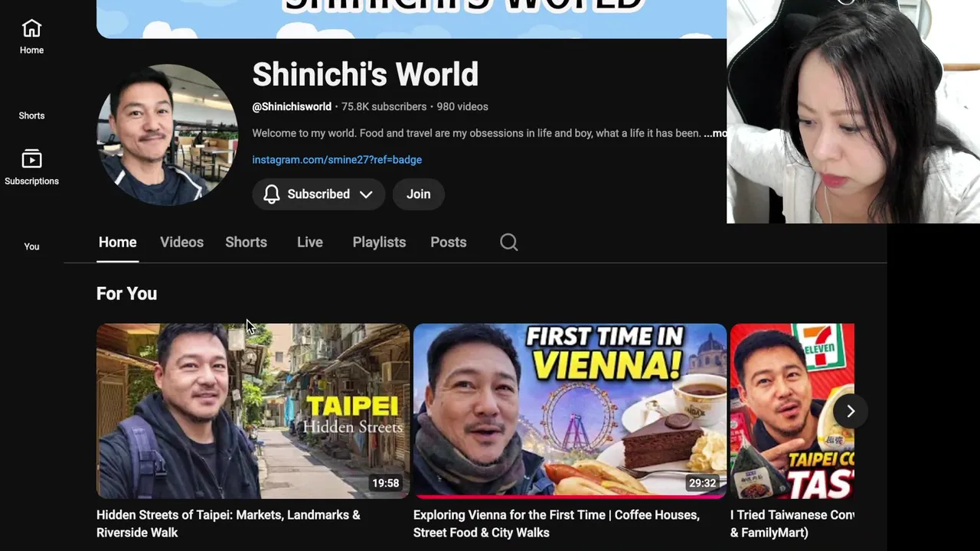
Task: Open Taipei Hidden Streets video thumbnail
Action: tap(253, 411)
